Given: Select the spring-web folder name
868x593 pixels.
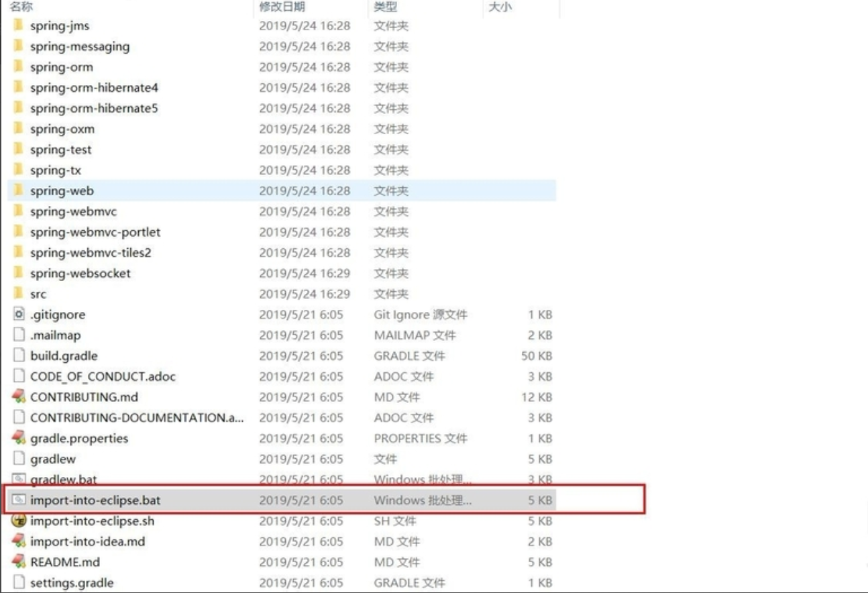Looking at the screenshot, I should pyautogui.click(x=62, y=191).
